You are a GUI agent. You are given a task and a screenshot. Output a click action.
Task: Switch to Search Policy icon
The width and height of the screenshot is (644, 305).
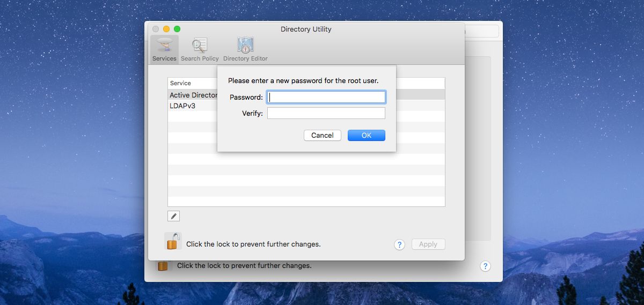pyautogui.click(x=200, y=50)
